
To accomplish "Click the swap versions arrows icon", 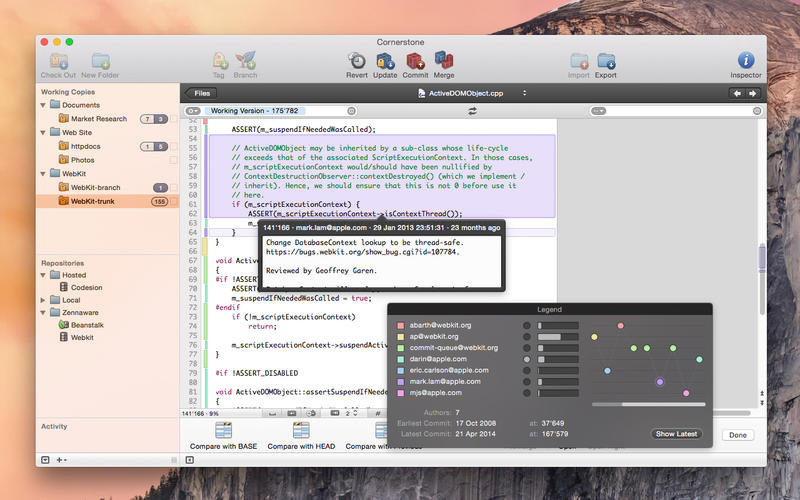I will click(472, 111).
